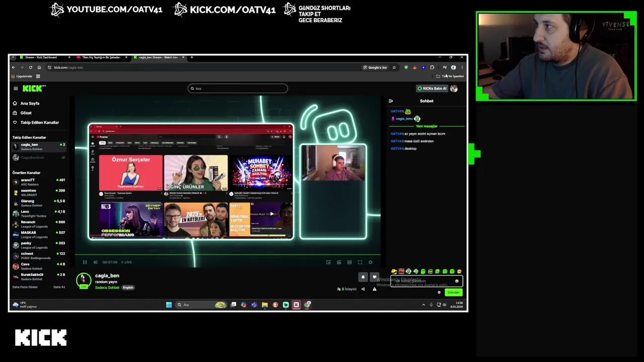
Task: Open chat settings gear icon
Action: (439, 292)
